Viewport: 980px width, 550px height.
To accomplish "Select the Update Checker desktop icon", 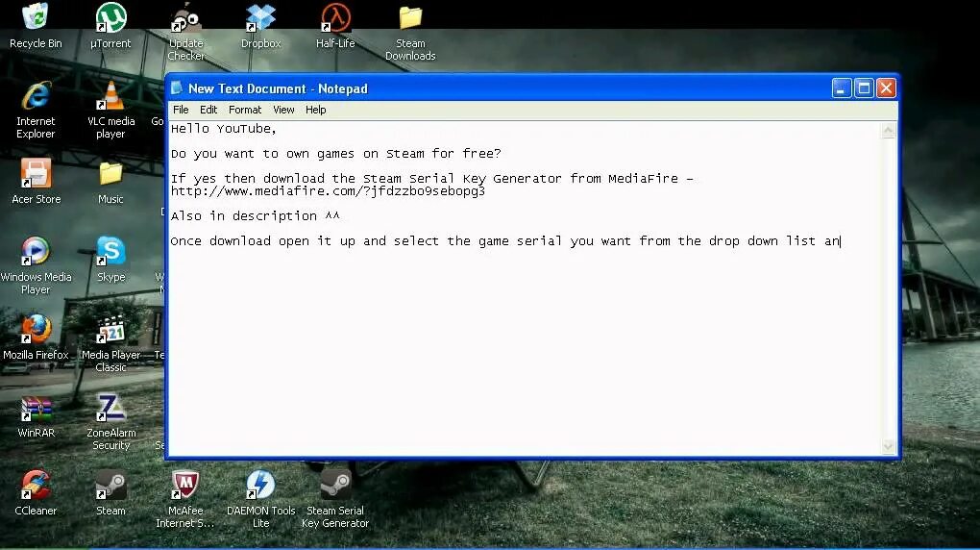I will click(x=185, y=32).
